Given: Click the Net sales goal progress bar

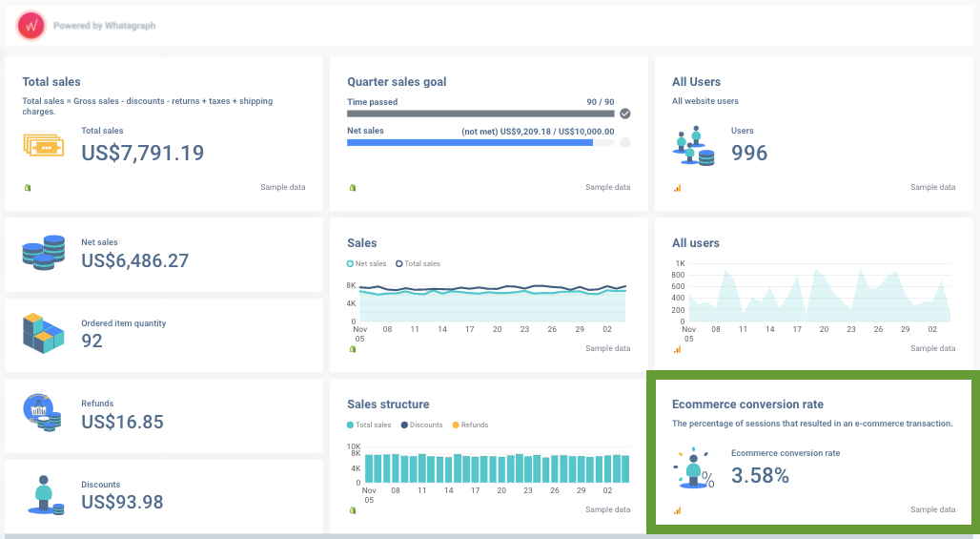Looking at the screenshot, I should (x=480, y=142).
